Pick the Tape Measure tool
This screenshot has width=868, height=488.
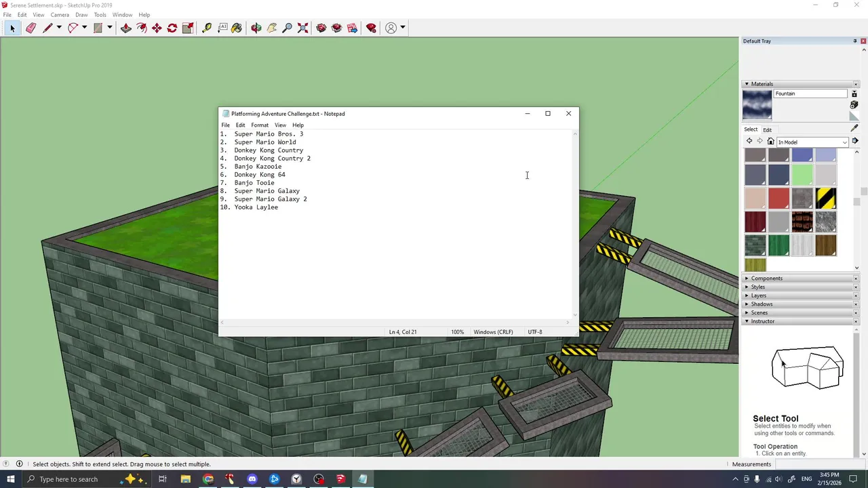[x=207, y=28]
